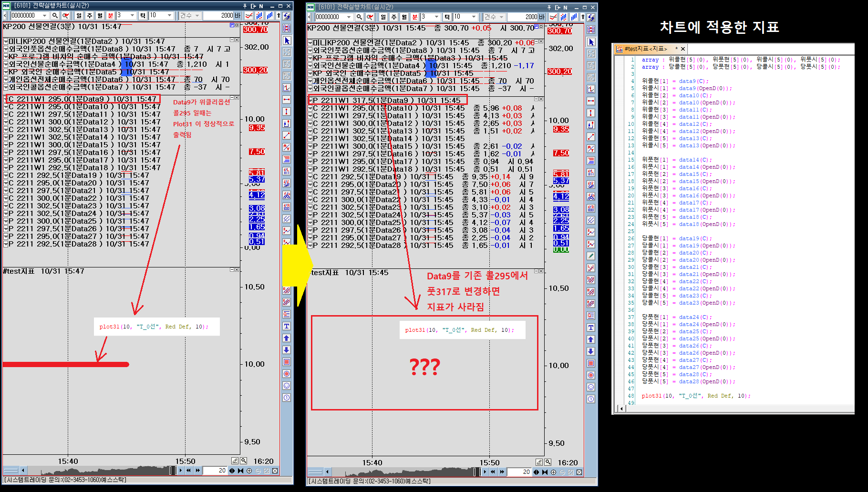Open the minute interval dropdown showing 3 in right chart
Screen dimensions: 868x492
tap(437, 17)
